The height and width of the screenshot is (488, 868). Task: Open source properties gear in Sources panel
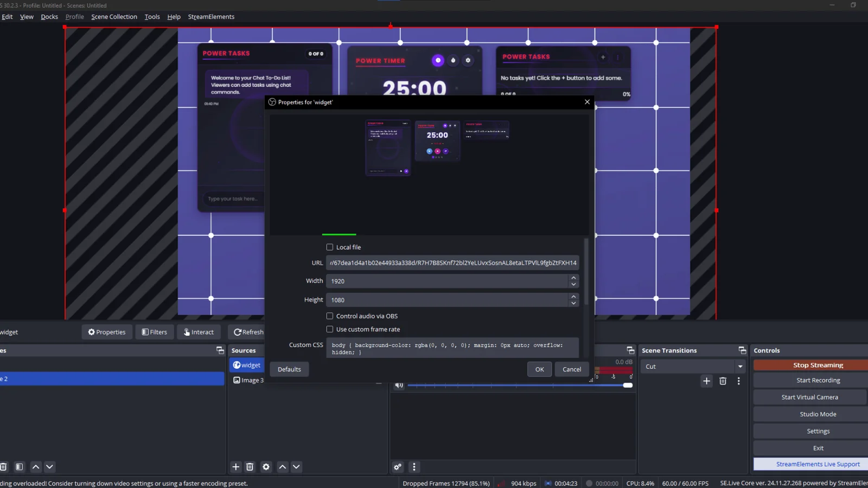click(266, 467)
